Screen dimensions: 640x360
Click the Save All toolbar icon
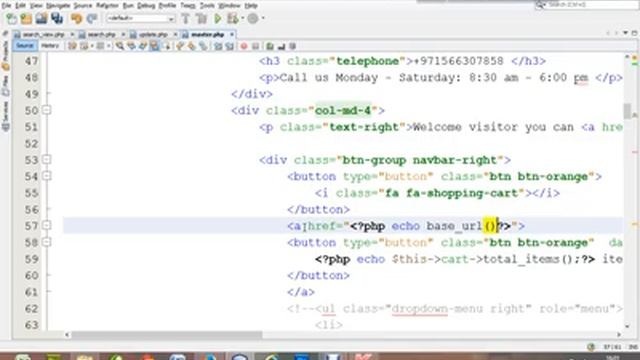(x=57, y=18)
